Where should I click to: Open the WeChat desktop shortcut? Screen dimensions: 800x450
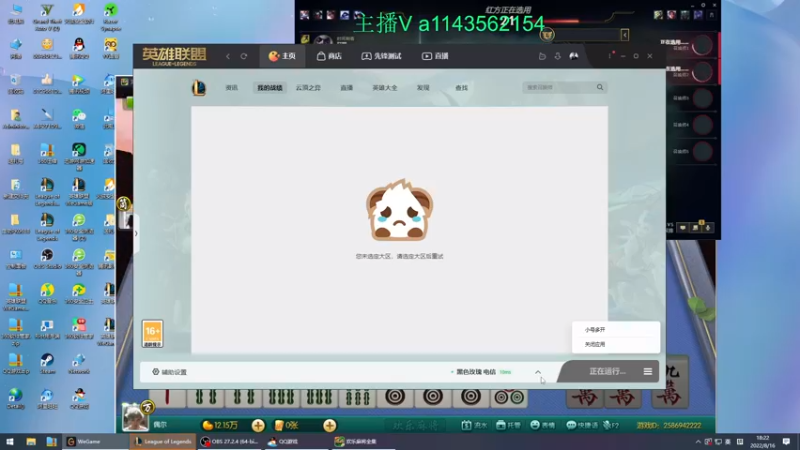tap(79, 119)
